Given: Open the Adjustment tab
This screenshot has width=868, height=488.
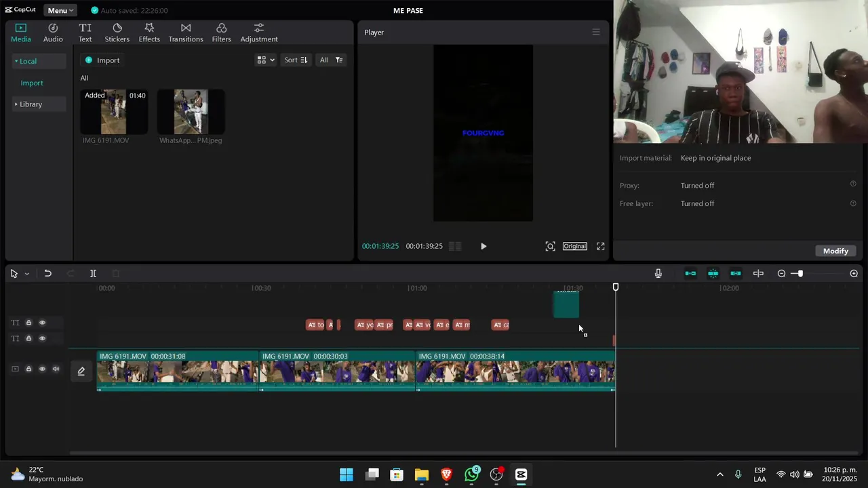Looking at the screenshot, I should [259, 33].
